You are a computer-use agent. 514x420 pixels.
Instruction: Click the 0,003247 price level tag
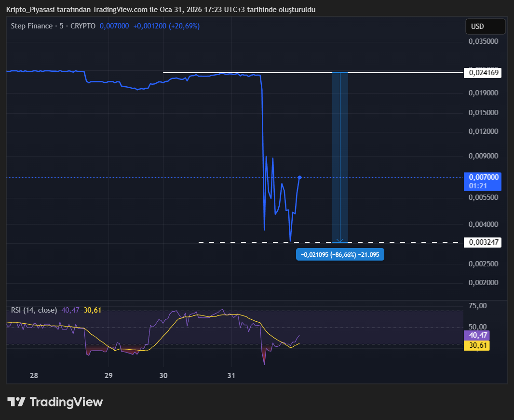tap(482, 242)
